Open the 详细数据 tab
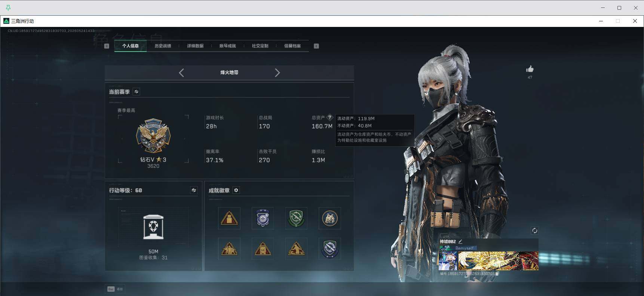Image resolution: width=644 pixels, height=296 pixels. coord(195,46)
